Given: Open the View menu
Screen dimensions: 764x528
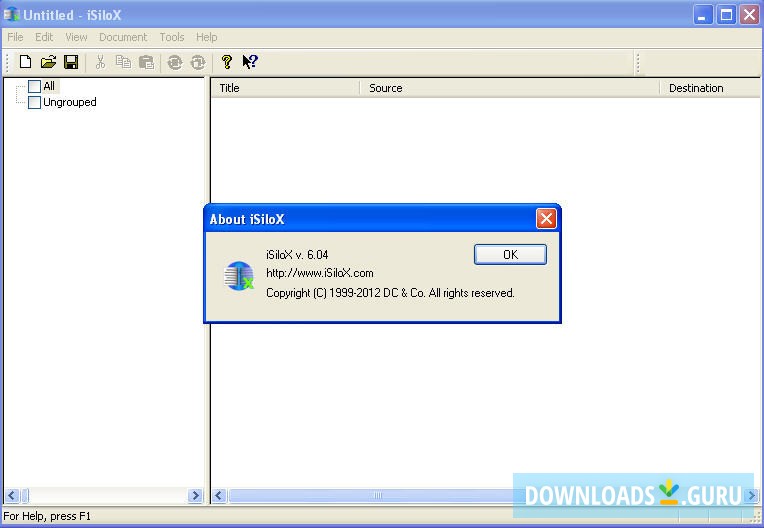Looking at the screenshot, I should 76,37.
